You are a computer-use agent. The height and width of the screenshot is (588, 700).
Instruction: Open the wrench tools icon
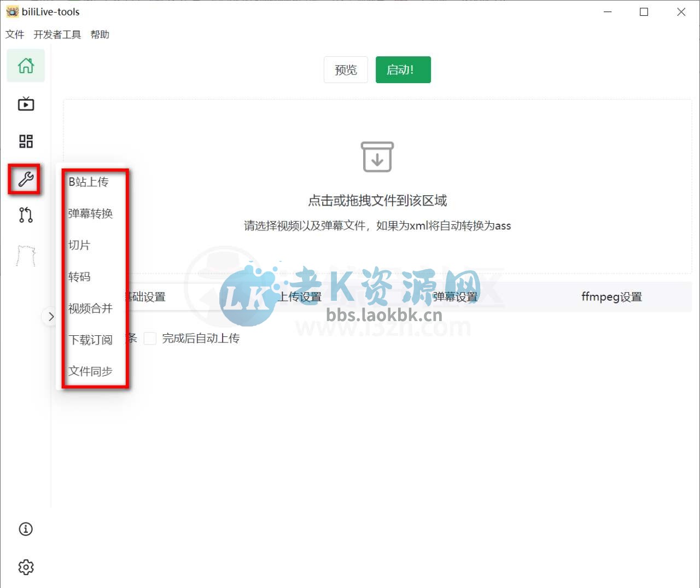pos(26,179)
